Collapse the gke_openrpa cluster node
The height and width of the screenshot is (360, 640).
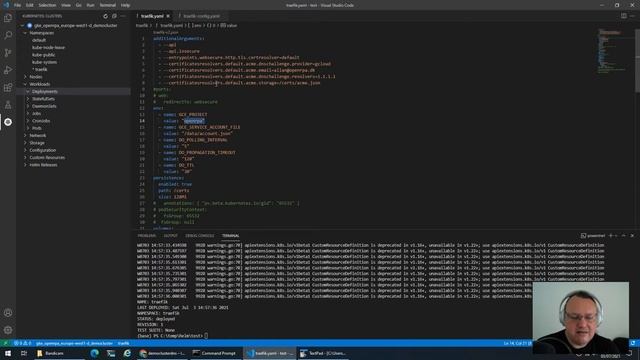23,25
